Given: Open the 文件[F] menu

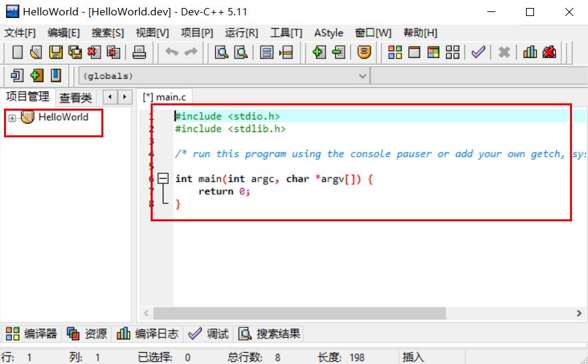Looking at the screenshot, I should pyautogui.click(x=20, y=33).
